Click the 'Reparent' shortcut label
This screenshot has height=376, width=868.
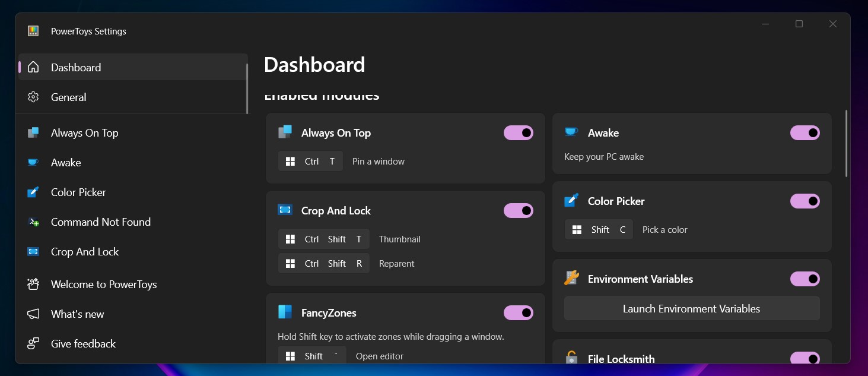pyautogui.click(x=397, y=264)
